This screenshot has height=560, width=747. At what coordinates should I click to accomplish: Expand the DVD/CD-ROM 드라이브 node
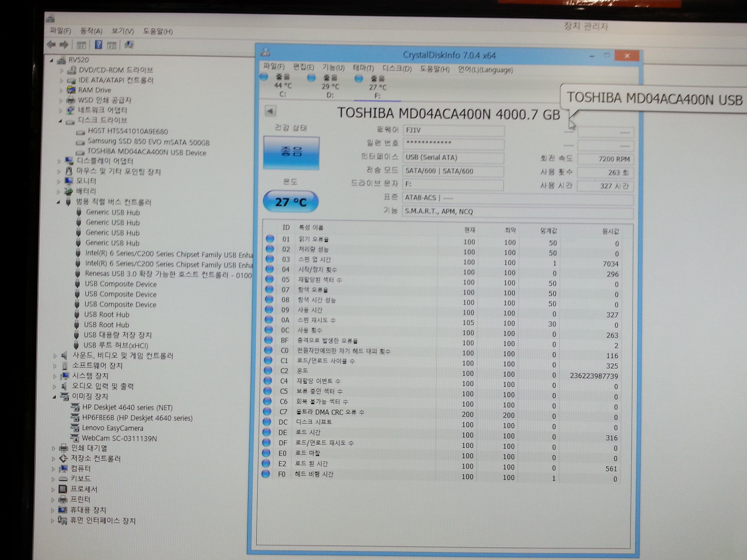[61, 71]
